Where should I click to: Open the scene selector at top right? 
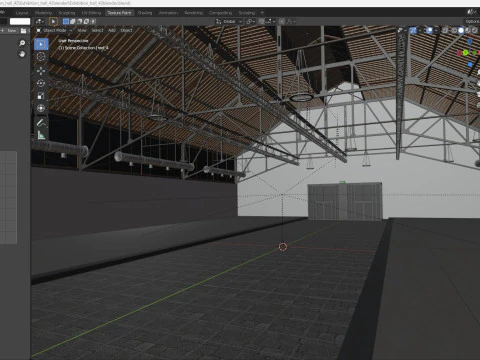(x=472, y=12)
